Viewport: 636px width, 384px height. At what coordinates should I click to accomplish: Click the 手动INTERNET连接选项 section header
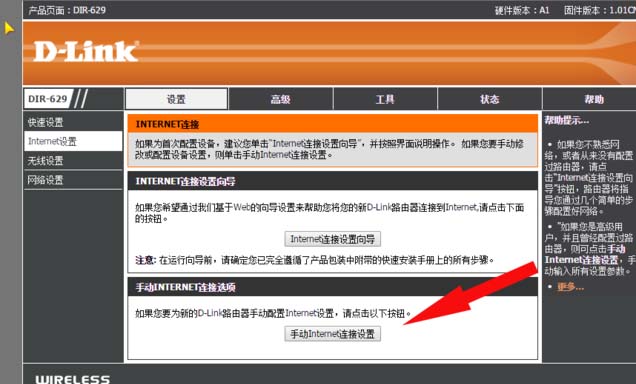coord(333,287)
